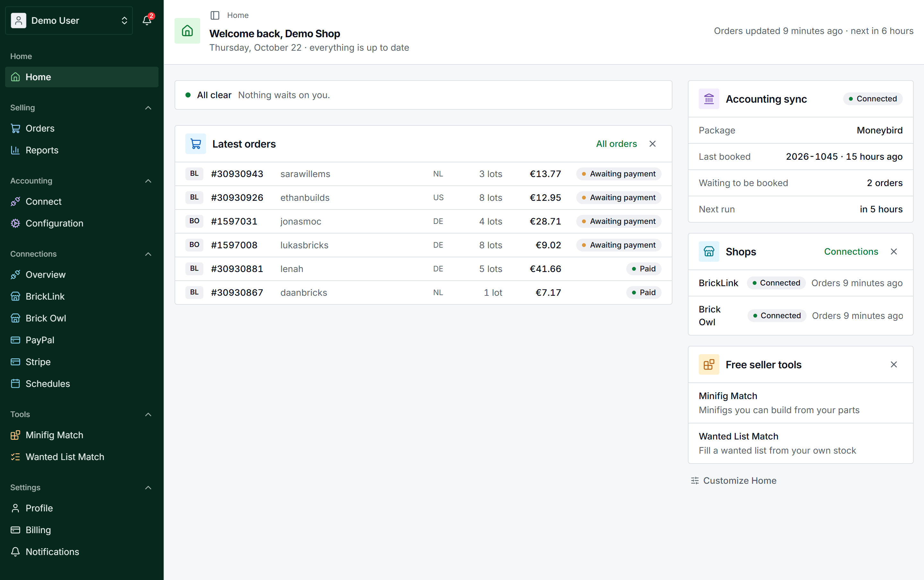Open Reports in the sidebar
The image size is (924, 580).
coord(82,150)
